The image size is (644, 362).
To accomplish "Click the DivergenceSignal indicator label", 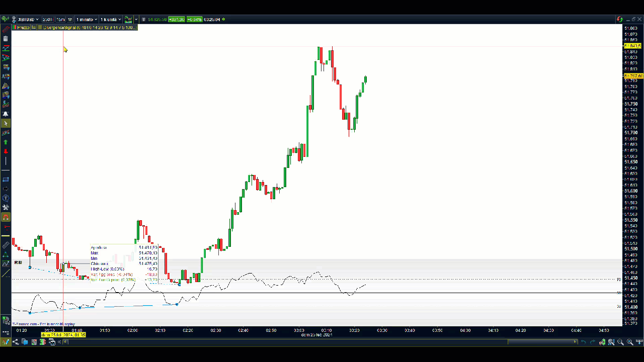I will click(89, 28).
